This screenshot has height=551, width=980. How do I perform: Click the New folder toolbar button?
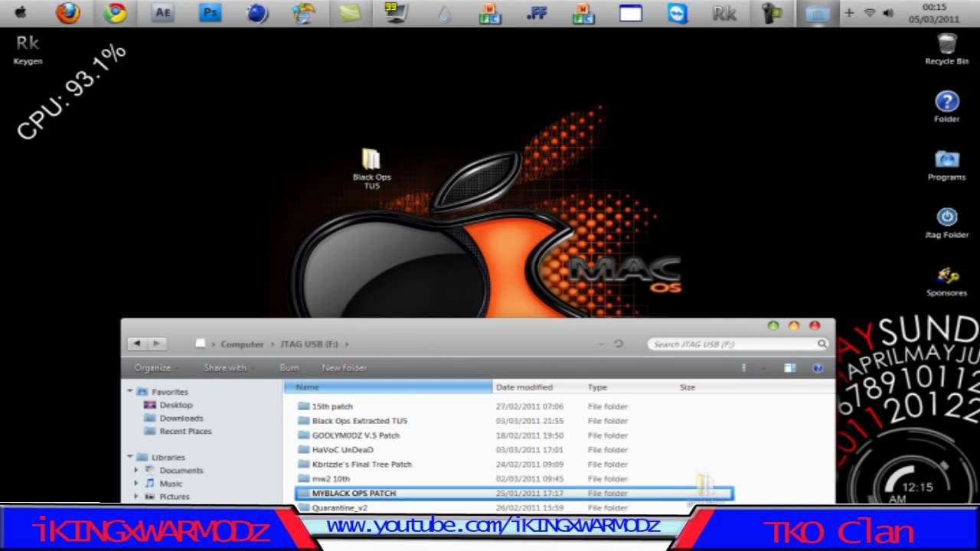point(345,368)
